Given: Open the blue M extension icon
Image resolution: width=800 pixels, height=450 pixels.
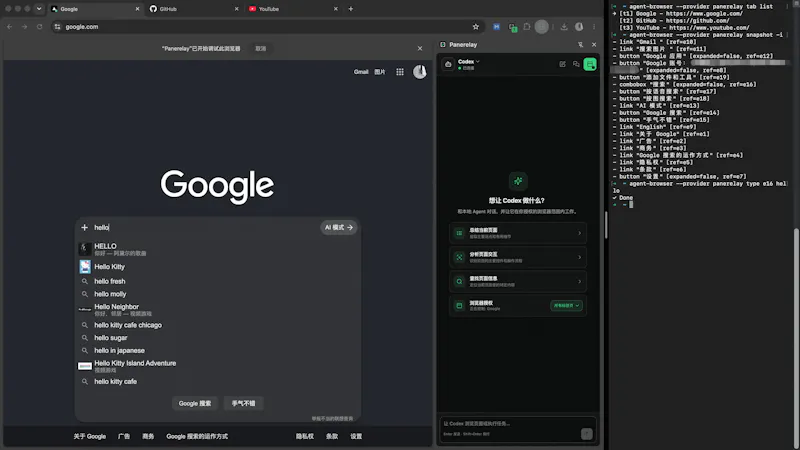Looking at the screenshot, I should [x=496, y=27].
